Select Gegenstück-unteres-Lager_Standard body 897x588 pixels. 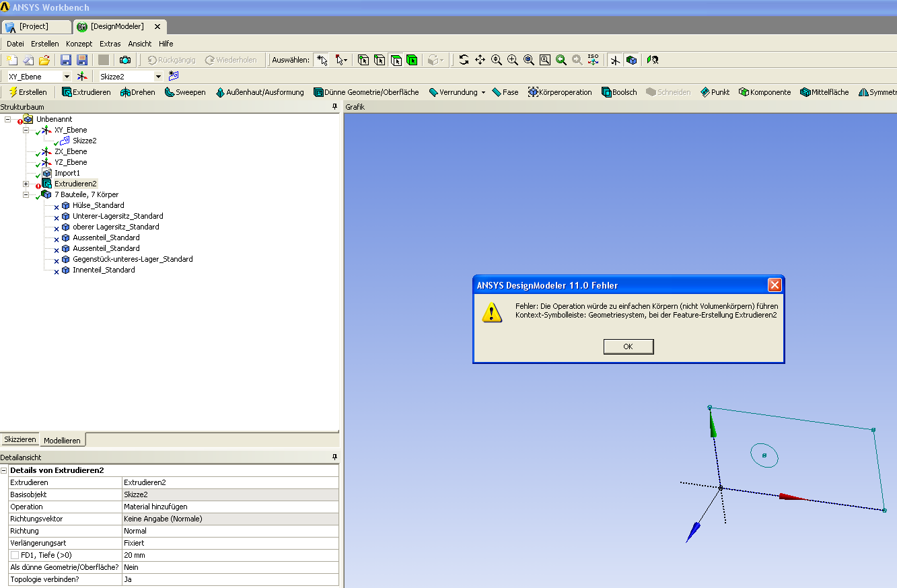click(133, 259)
